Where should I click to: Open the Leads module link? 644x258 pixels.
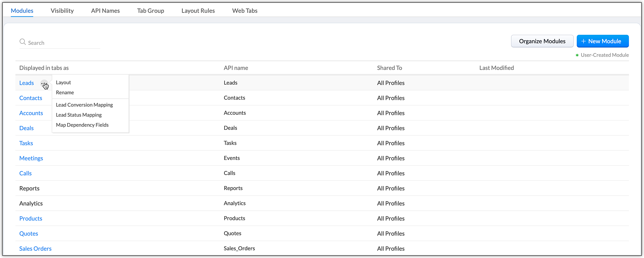tap(26, 83)
